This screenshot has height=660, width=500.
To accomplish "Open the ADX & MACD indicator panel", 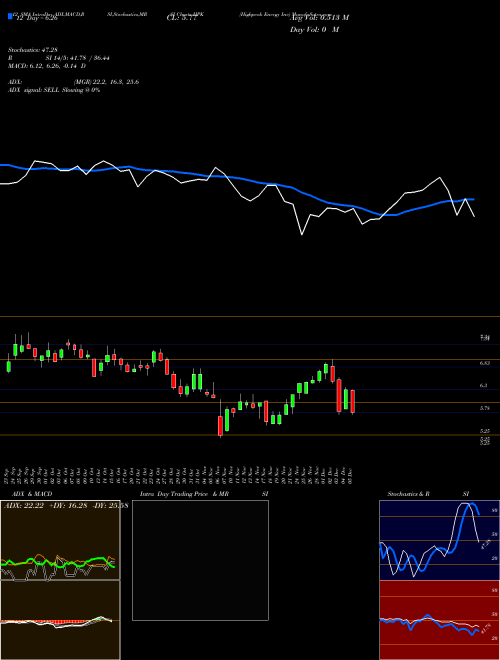I will (x=60, y=580).
